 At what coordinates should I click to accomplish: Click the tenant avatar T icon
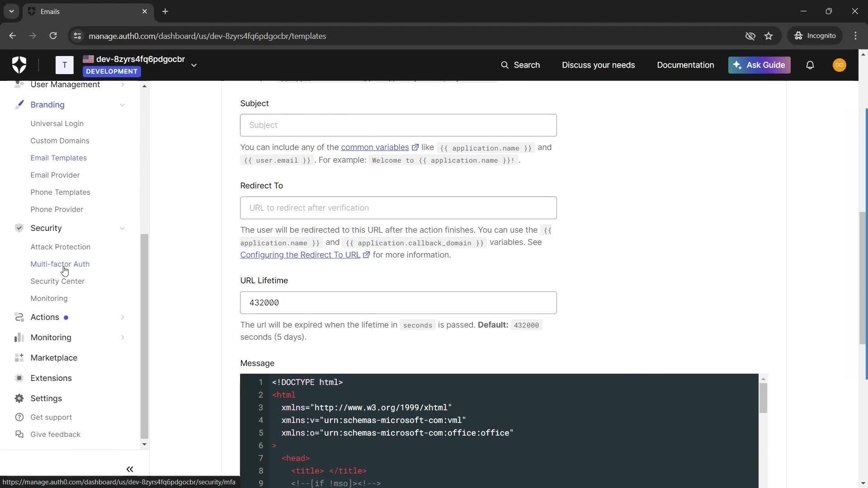(x=64, y=65)
